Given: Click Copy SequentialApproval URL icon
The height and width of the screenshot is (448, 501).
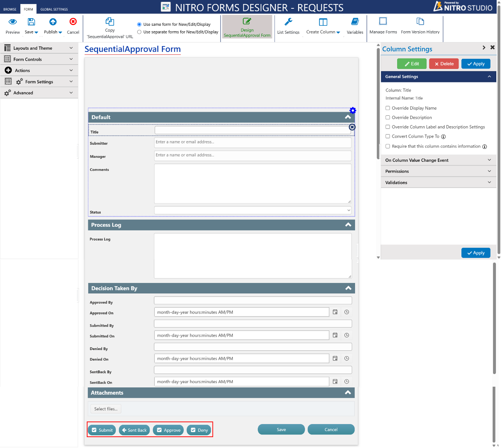Looking at the screenshot, I should (110, 21).
